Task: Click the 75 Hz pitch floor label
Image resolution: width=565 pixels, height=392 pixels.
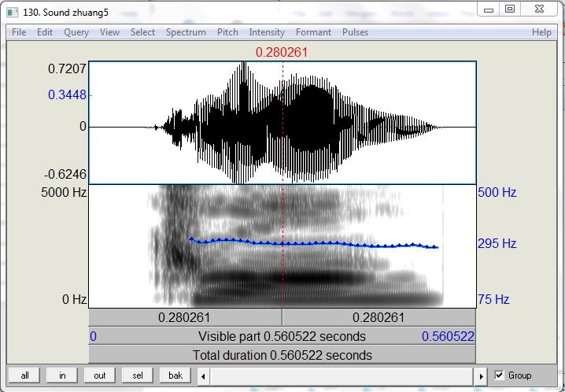Action: 493,299
